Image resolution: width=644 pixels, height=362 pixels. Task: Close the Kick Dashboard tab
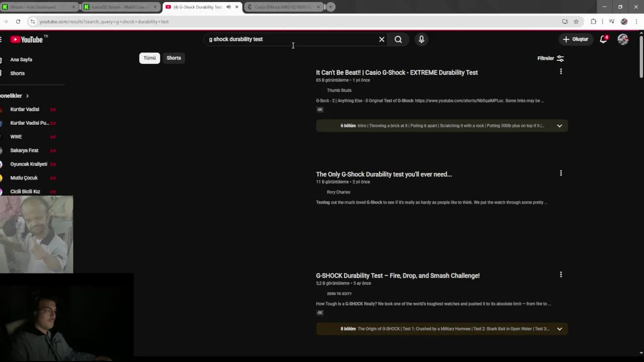tap(73, 7)
